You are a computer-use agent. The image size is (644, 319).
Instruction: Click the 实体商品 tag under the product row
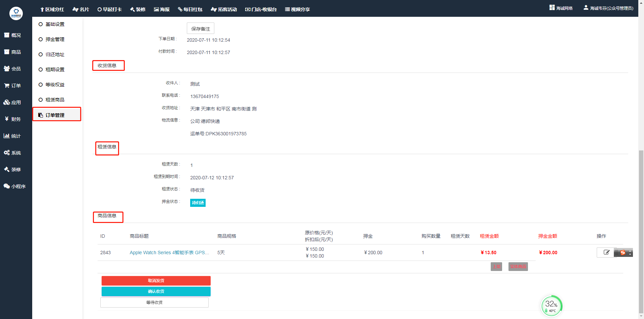point(518,267)
